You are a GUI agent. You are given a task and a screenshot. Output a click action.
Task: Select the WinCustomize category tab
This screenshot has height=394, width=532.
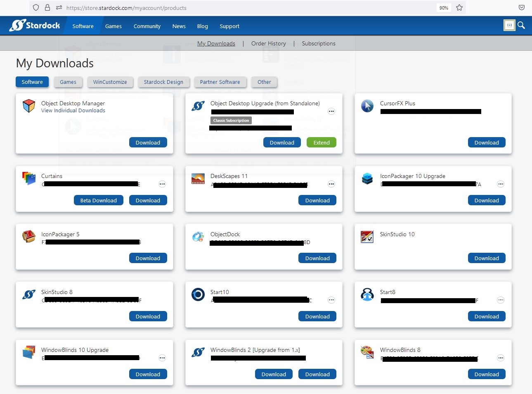click(110, 82)
